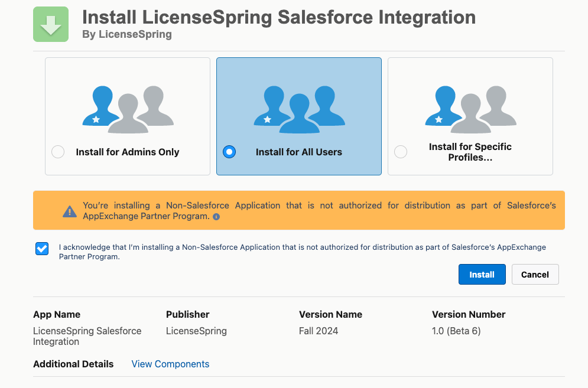Click the green package download icon
The height and width of the screenshot is (388, 588).
pyautogui.click(x=50, y=24)
